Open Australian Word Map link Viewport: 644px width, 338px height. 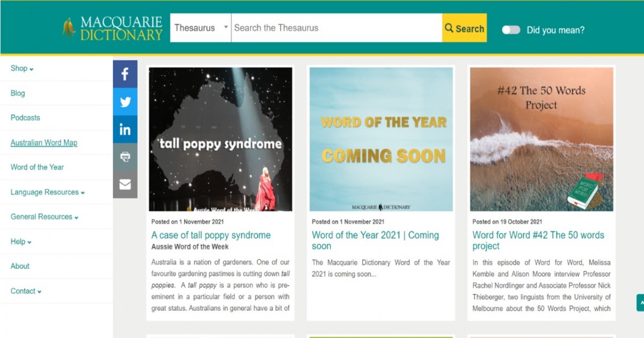coord(44,143)
